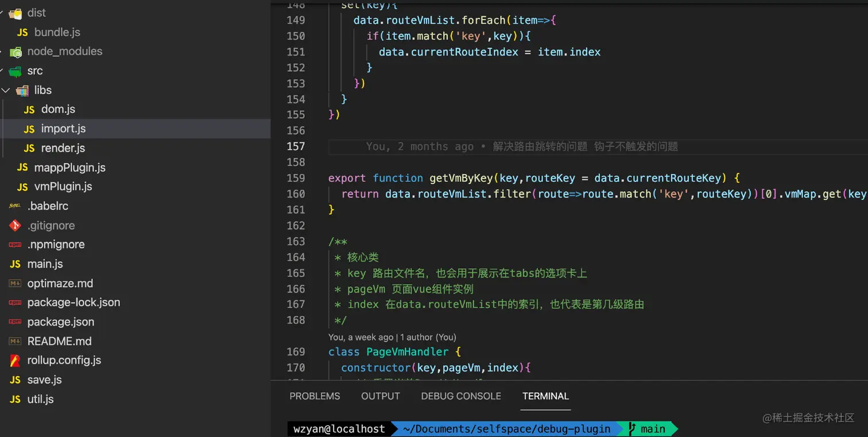Image resolution: width=868 pixels, height=437 pixels.
Task: Open vmPlugin.js file
Action: click(x=63, y=187)
